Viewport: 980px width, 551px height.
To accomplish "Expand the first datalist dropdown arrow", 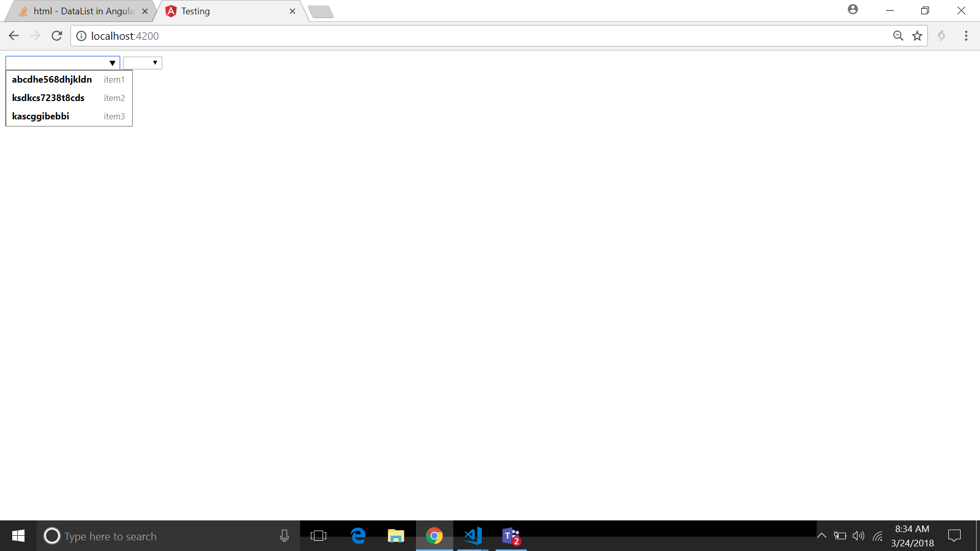I will coord(112,63).
